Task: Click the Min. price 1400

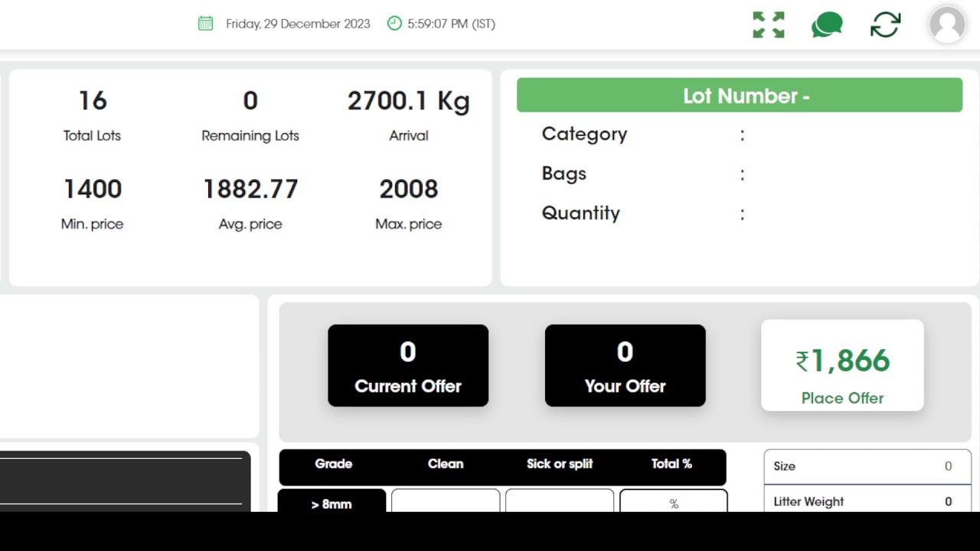Action: pos(93,189)
